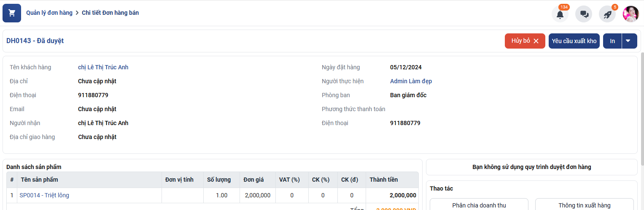Click Yêu cầu xuất kho button
Viewport: 644px width, 210px height.
coord(574,41)
